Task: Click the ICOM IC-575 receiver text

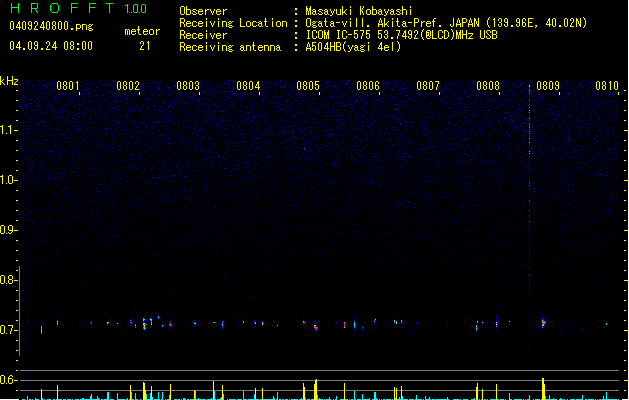Action: [x=402, y=35]
